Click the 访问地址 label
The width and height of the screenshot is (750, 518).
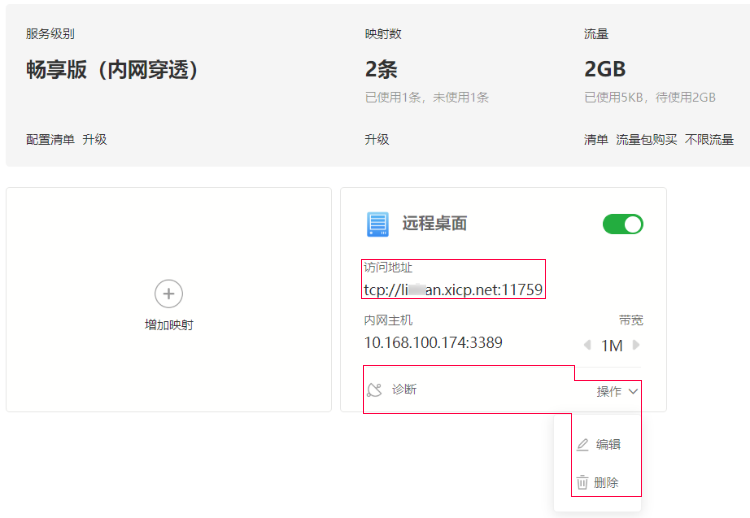pos(388,267)
